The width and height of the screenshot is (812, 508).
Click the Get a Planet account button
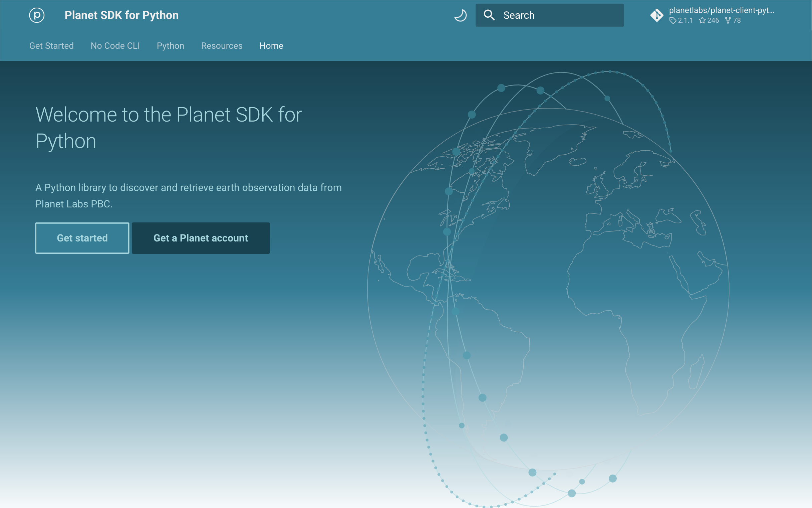[200, 237]
